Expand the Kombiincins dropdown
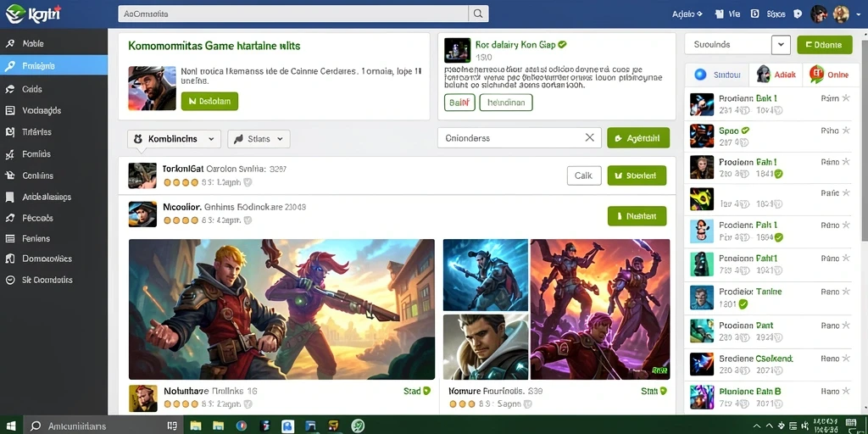868x434 pixels. point(174,139)
